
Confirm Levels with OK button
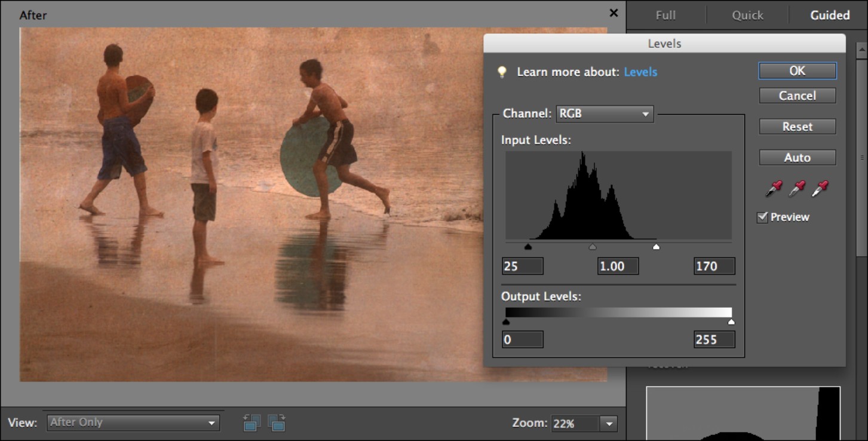point(798,71)
